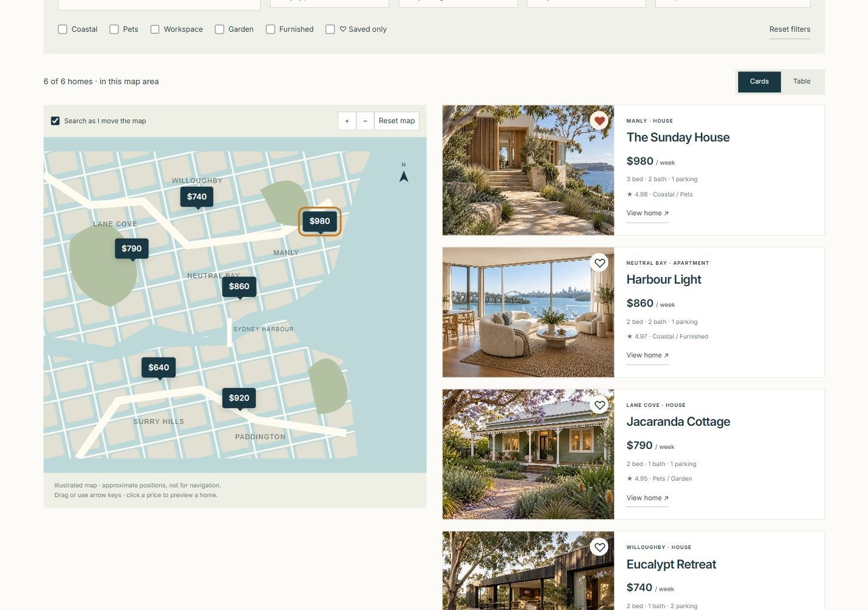Click Reset filters link
Screen dimensions: 868x610
point(789,29)
